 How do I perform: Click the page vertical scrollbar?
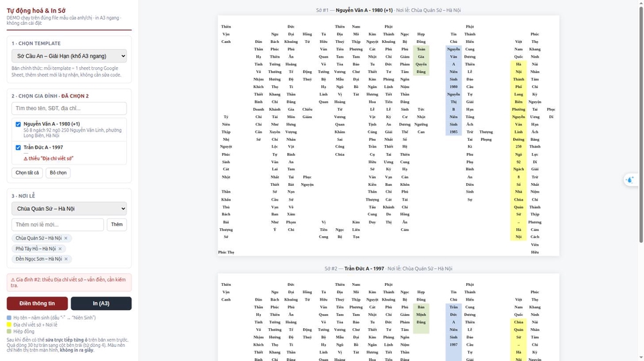pyautogui.click(x=641, y=123)
